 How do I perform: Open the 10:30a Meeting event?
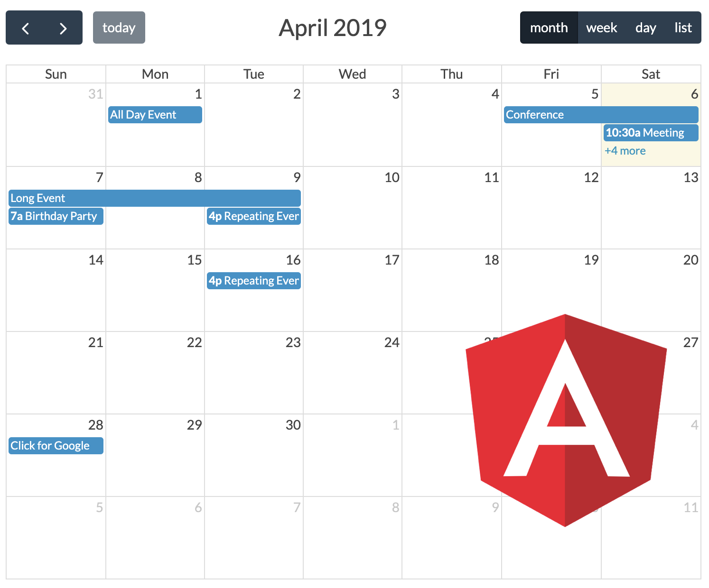point(651,133)
